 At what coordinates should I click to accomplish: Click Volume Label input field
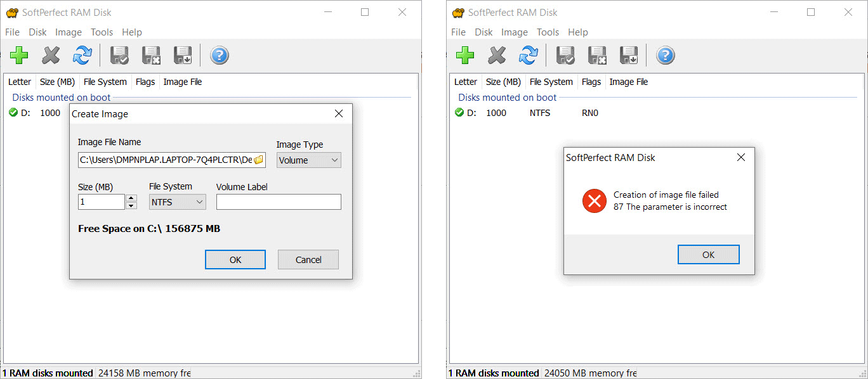279,202
